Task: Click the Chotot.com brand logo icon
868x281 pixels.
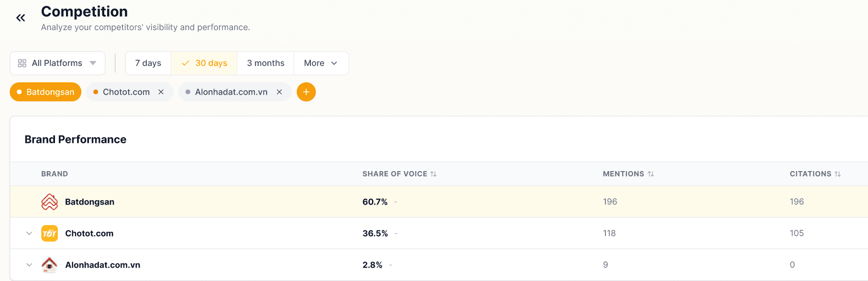Action: (49, 233)
